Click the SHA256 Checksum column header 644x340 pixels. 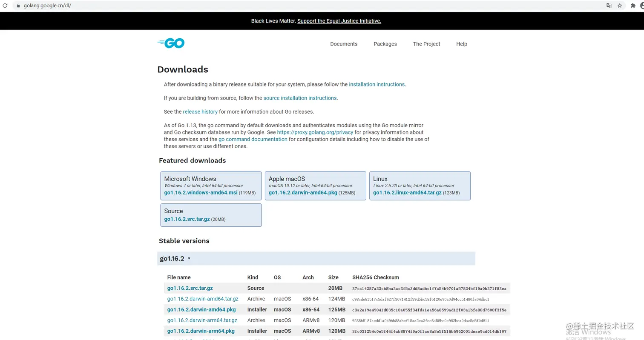[376, 277]
